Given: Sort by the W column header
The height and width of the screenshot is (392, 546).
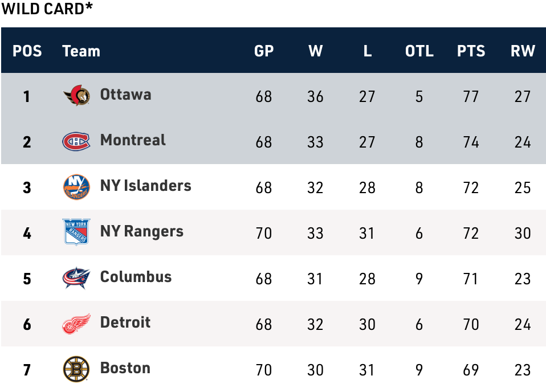Looking at the screenshot, I should (315, 51).
